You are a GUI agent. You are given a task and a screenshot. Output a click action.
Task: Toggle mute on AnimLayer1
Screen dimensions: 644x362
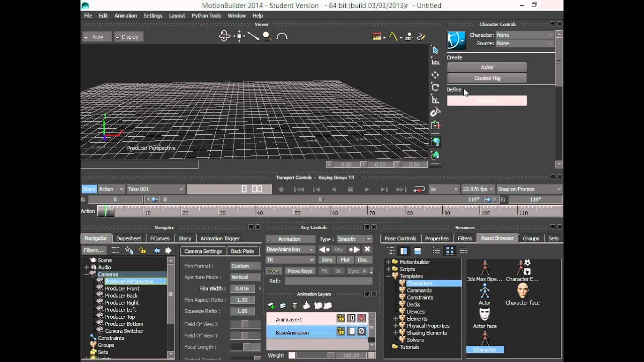pos(361,318)
